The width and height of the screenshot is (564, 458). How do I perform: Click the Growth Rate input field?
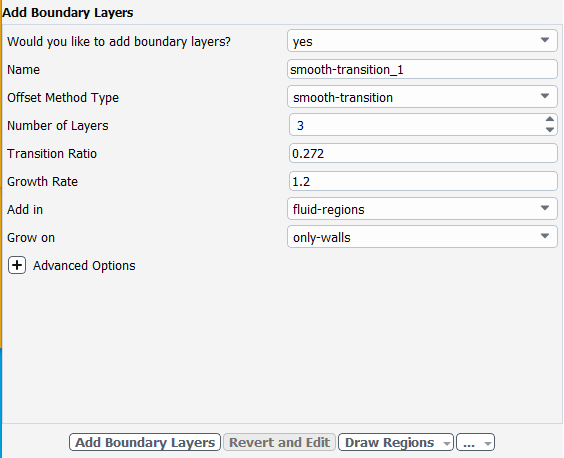click(x=423, y=181)
